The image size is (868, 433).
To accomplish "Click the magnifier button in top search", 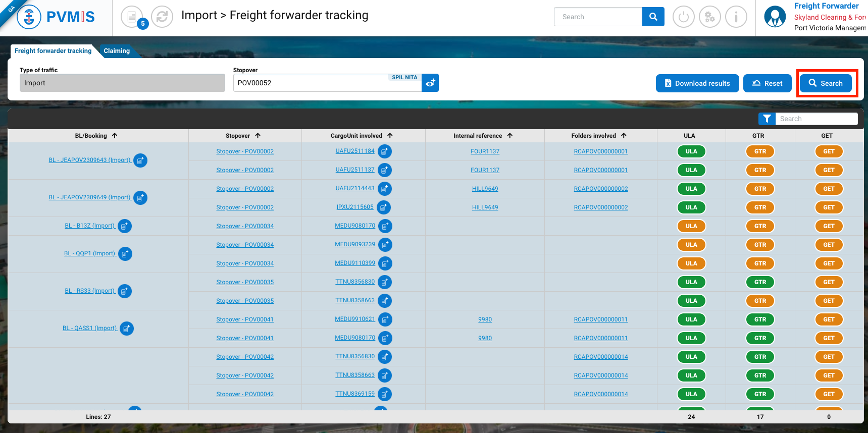I will pos(653,17).
